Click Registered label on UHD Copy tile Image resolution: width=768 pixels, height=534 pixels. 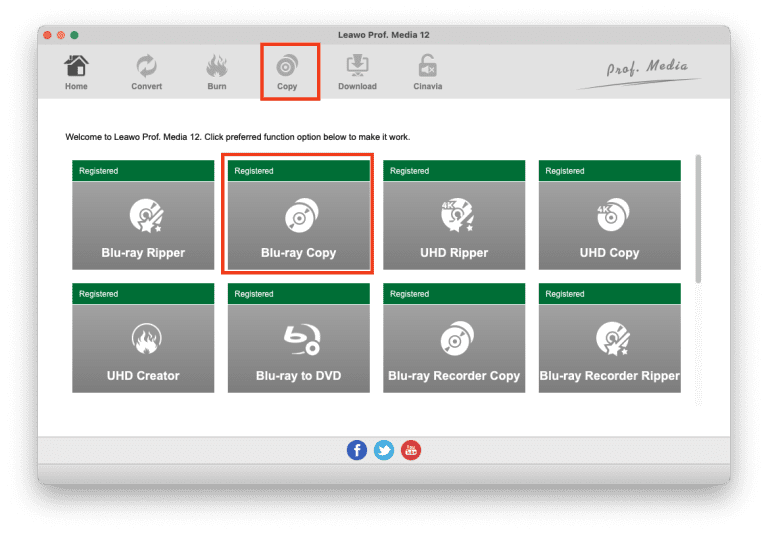pyautogui.click(x=565, y=171)
